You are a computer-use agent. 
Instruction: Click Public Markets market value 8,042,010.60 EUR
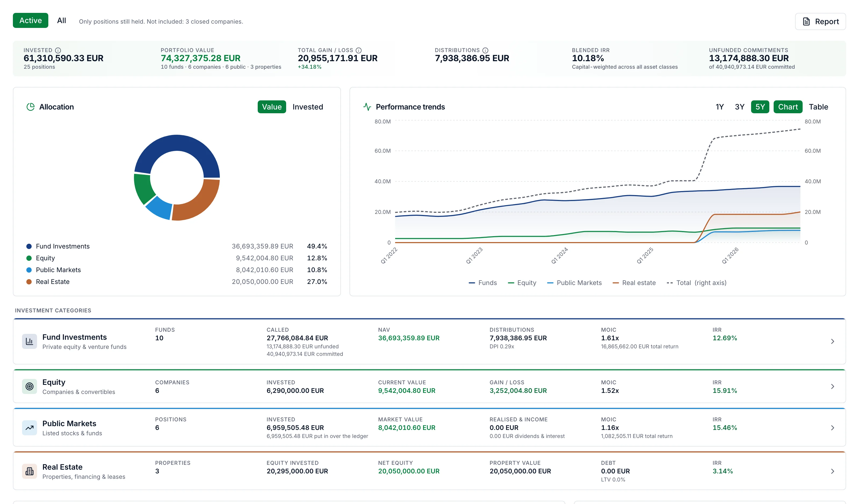[x=407, y=428]
